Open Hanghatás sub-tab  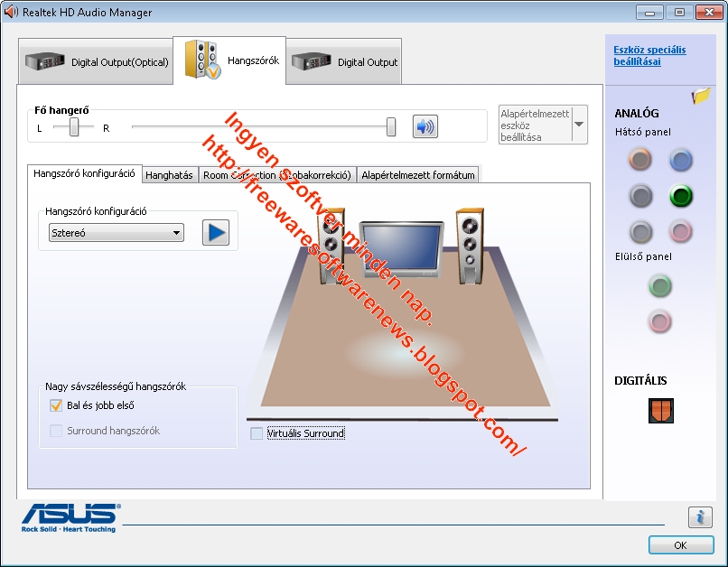click(170, 175)
